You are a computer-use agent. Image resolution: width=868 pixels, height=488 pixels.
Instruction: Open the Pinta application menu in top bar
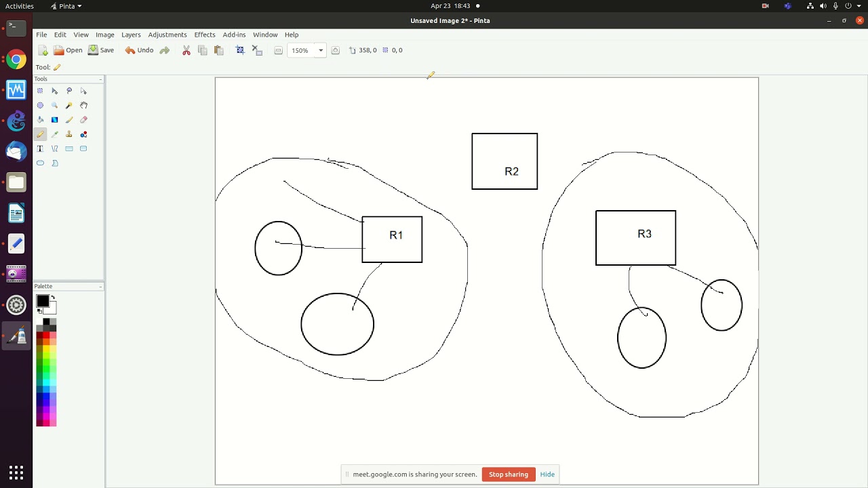[66, 6]
